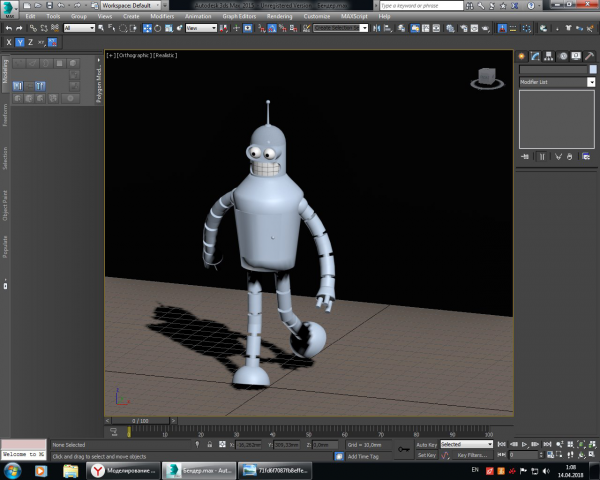Click the Set Keys large key icon
The width and height of the screenshot is (600, 480).
[404, 449]
